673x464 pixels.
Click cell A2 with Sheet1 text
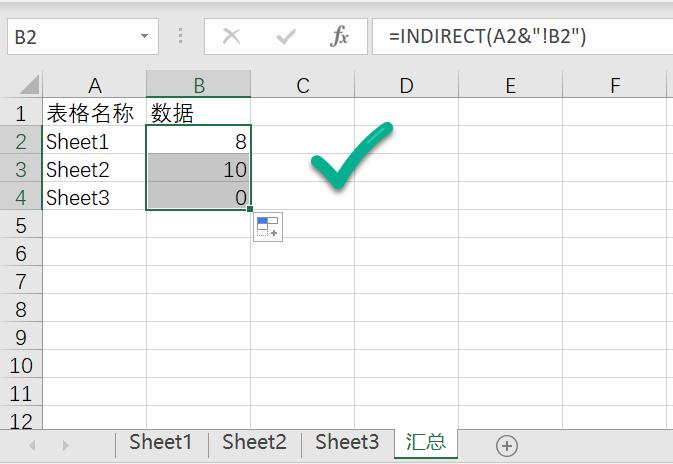pos(94,141)
